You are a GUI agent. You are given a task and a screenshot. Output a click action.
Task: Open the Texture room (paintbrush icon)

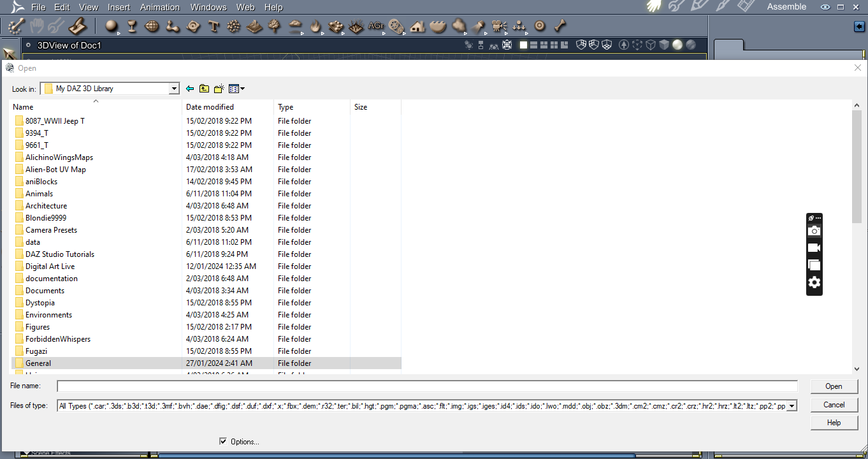point(722,6)
